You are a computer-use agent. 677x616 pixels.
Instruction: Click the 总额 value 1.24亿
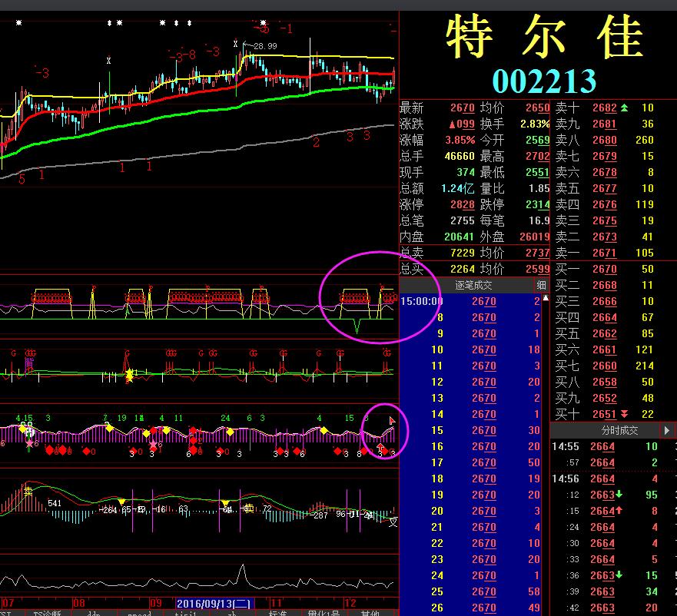(458, 188)
